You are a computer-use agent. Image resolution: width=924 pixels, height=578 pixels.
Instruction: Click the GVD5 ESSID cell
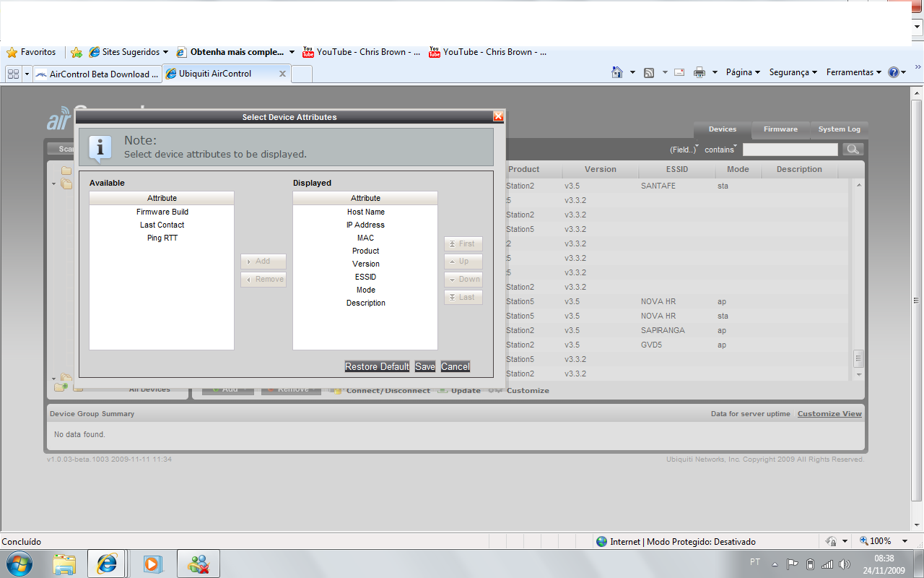652,345
